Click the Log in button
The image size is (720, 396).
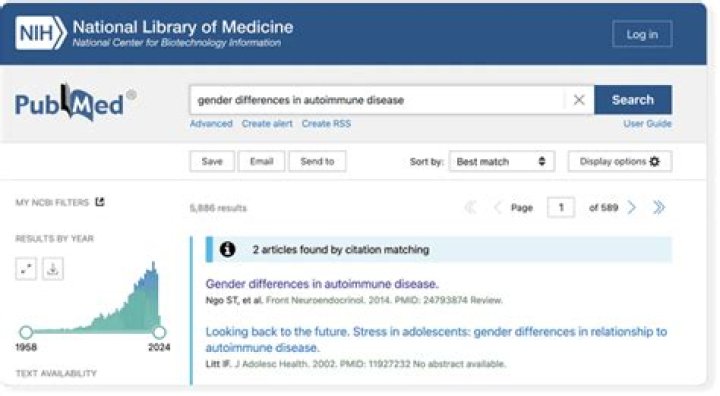point(642,34)
